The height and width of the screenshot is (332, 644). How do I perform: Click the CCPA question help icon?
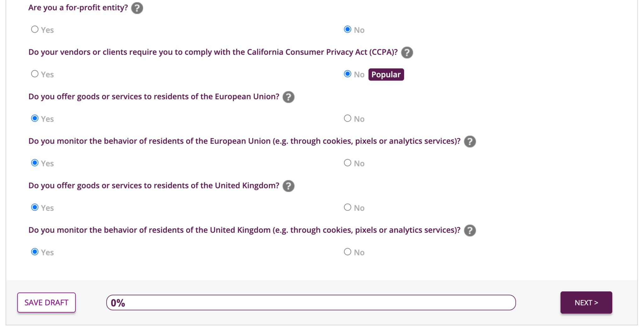click(x=407, y=52)
